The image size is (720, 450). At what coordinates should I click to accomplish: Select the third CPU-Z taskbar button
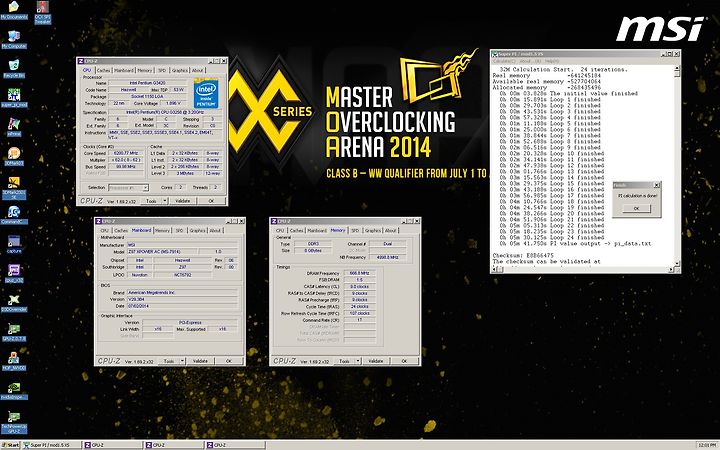pyautogui.click(x=235, y=445)
